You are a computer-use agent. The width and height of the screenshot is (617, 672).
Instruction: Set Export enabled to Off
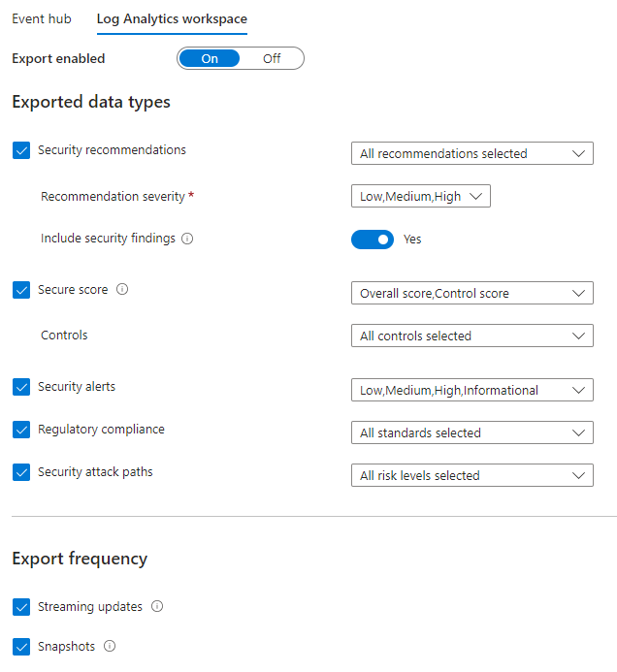click(x=272, y=58)
